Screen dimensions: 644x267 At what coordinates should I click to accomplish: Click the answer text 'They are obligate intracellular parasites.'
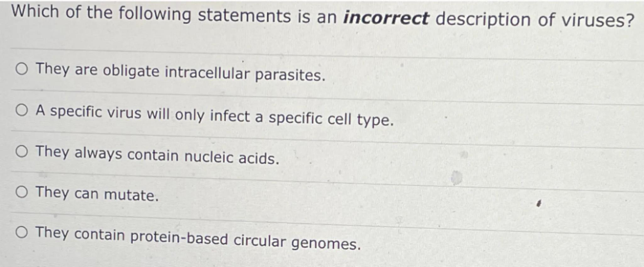pyautogui.click(x=180, y=72)
